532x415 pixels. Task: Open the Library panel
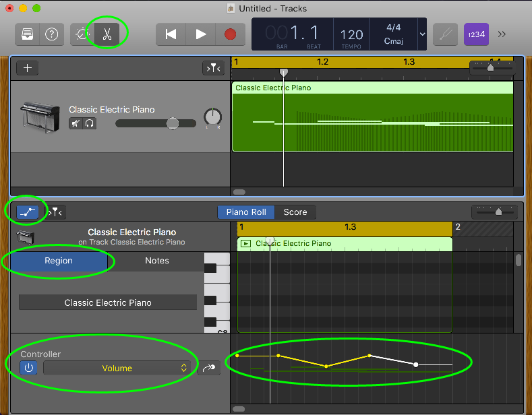coord(28,34)
